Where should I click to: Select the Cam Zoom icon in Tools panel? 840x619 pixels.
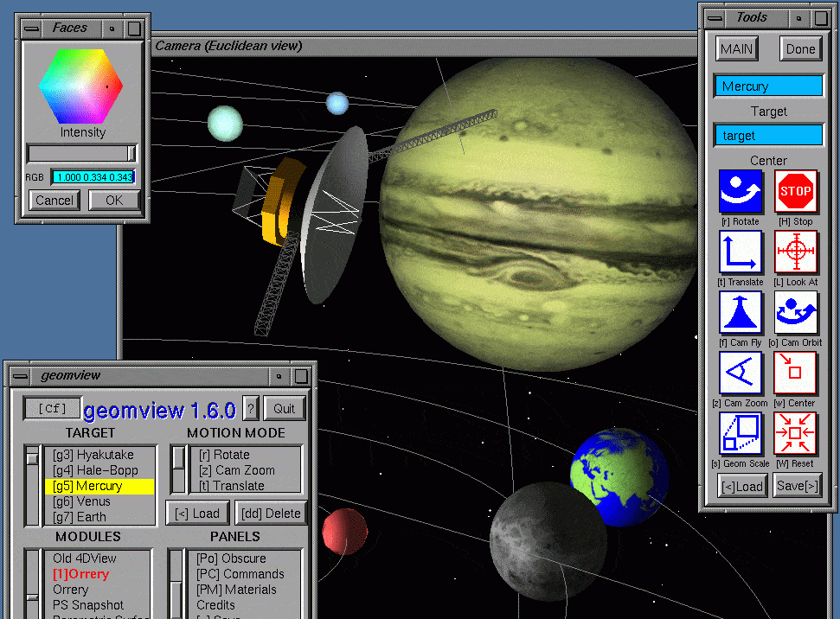coord(741,373)
